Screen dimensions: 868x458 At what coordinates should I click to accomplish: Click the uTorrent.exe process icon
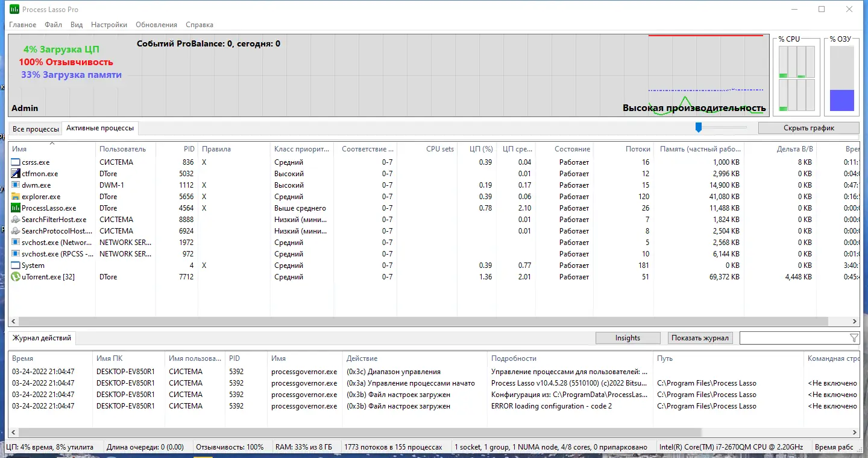[x=15, y=276]
